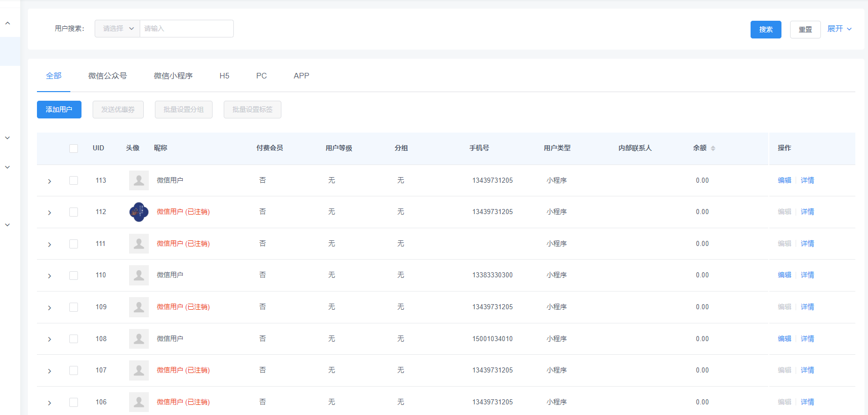Edit user 110 via 编辑

[x=784, y=275]
